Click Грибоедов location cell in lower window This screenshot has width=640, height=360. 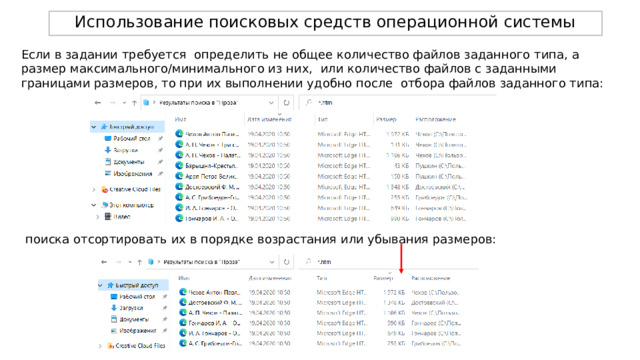(436, 344)
